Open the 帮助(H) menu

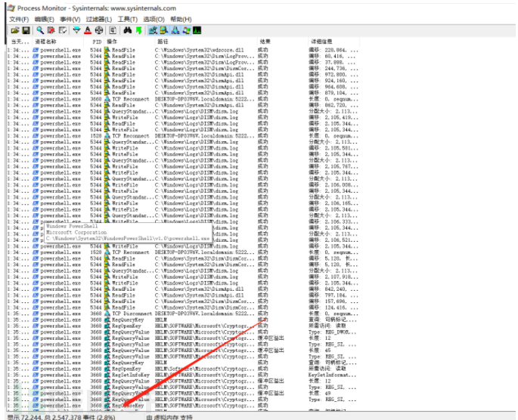coord(181,19)
